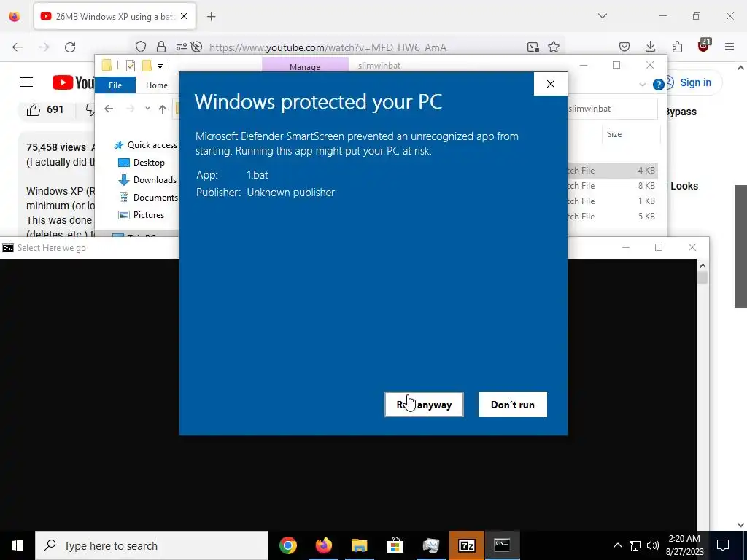Viewport: 747px width, 560px height.
Task: Go back in Firefox
Action: (18, 47)
